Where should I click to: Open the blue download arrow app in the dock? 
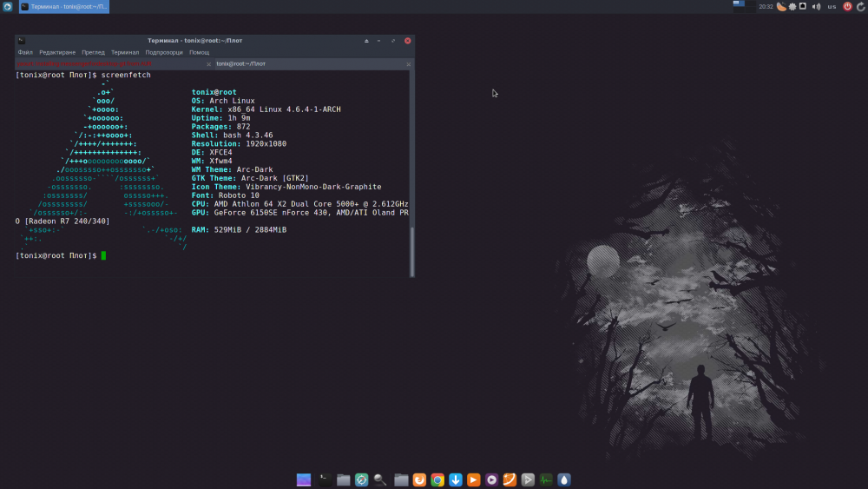pos(456,479)
